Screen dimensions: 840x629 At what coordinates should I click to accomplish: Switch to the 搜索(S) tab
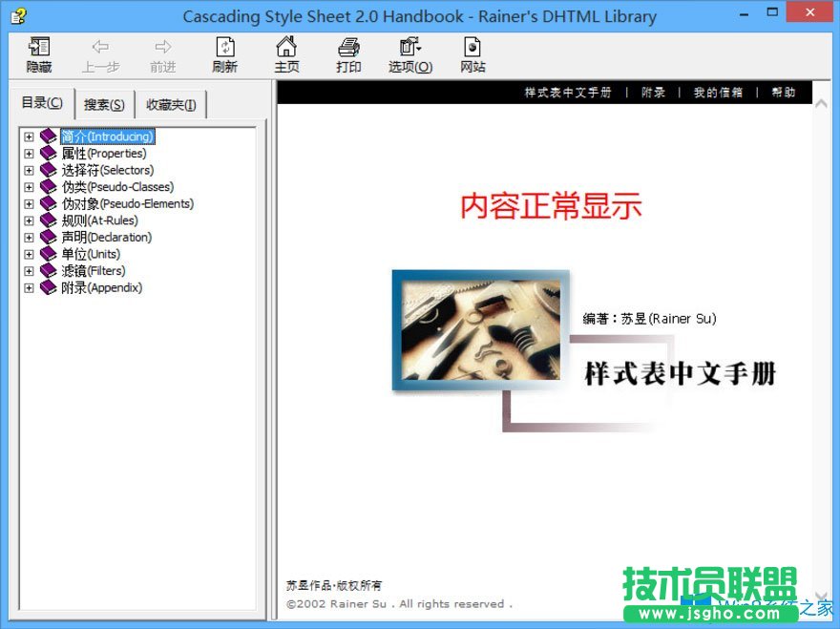point(104,104)
